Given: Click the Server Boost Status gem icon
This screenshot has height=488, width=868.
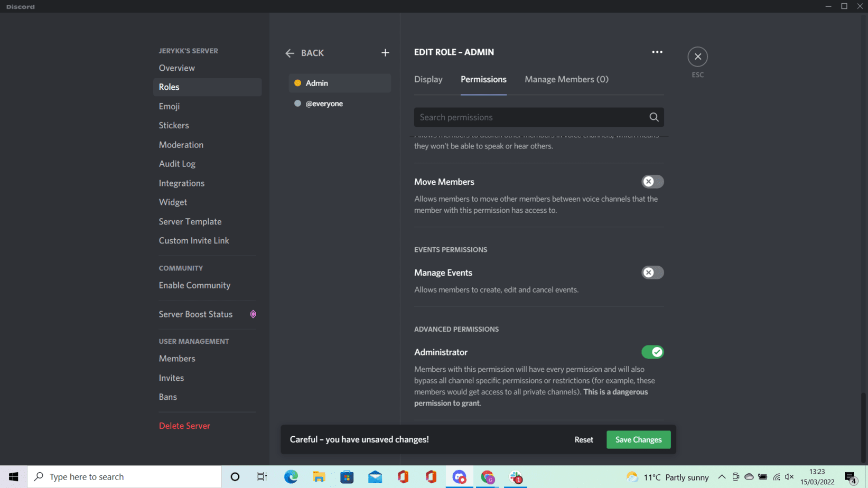Looking at the screenshot, I should click(x=253, y=314).
